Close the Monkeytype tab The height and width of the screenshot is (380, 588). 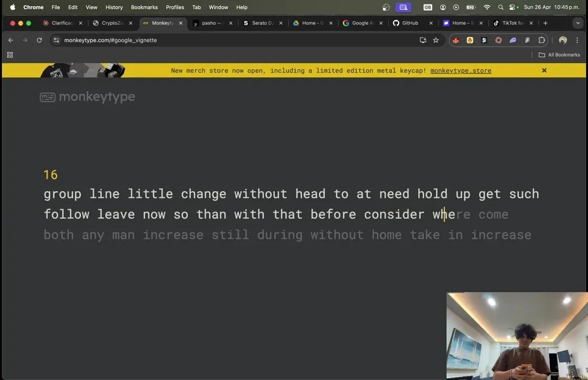click(181, 23)
